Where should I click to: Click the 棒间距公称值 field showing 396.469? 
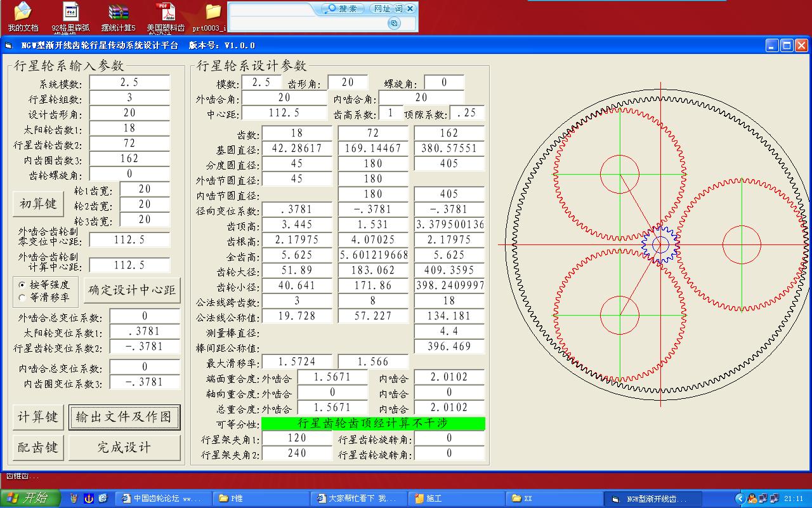tap(449, 347)
